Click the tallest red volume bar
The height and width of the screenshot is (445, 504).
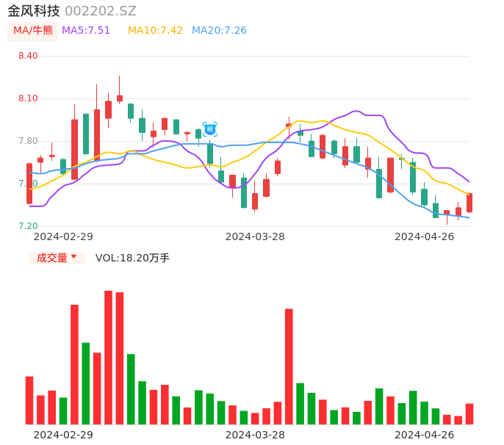108,358
